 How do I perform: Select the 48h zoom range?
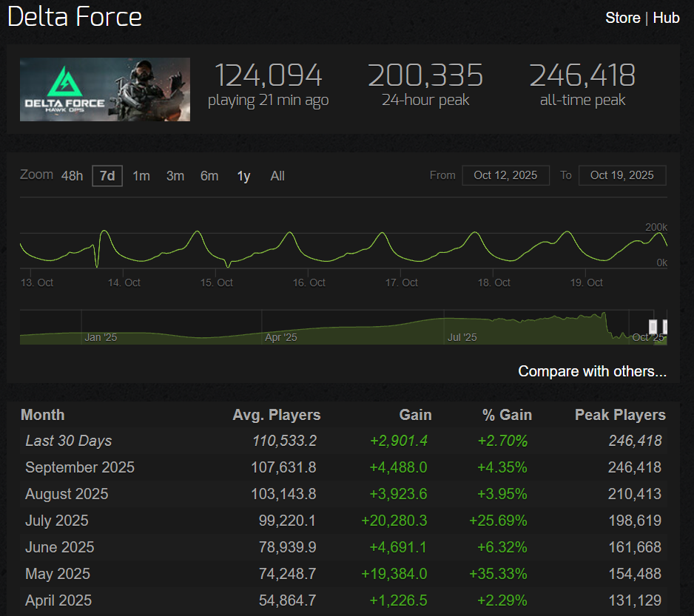click(72, 176)
